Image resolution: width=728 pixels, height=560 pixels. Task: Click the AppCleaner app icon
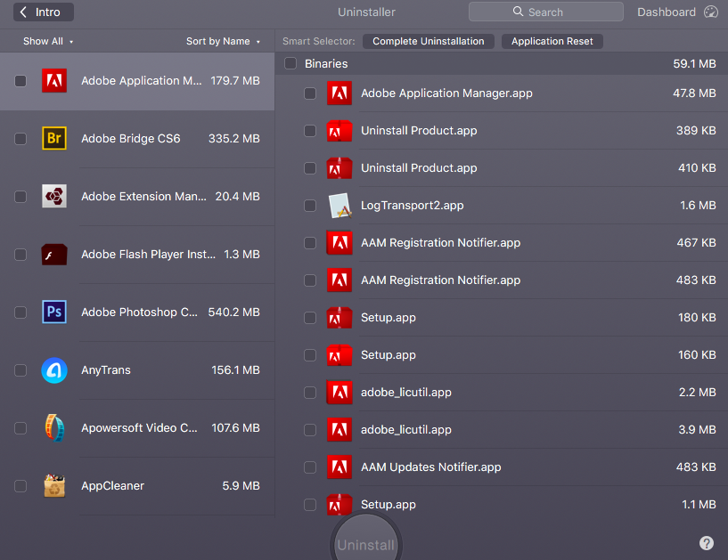coord(54,486)
